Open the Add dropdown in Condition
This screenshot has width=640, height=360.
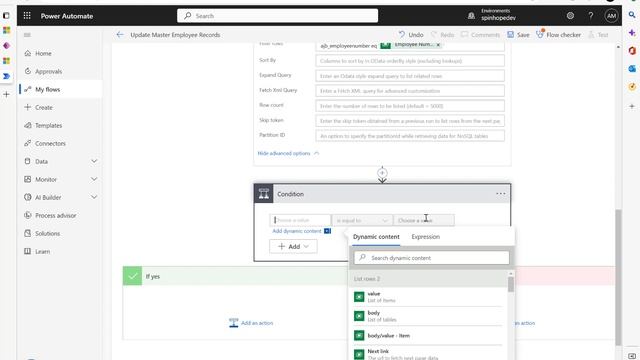click(x=293, y=247)
